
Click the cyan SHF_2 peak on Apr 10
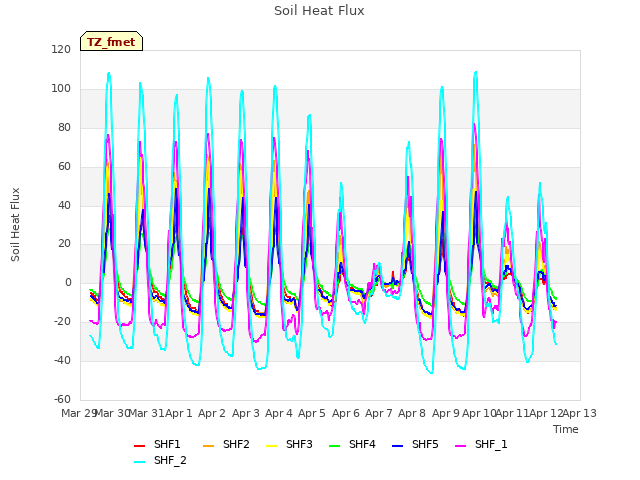pyautogui.click(x=476, y=72)
